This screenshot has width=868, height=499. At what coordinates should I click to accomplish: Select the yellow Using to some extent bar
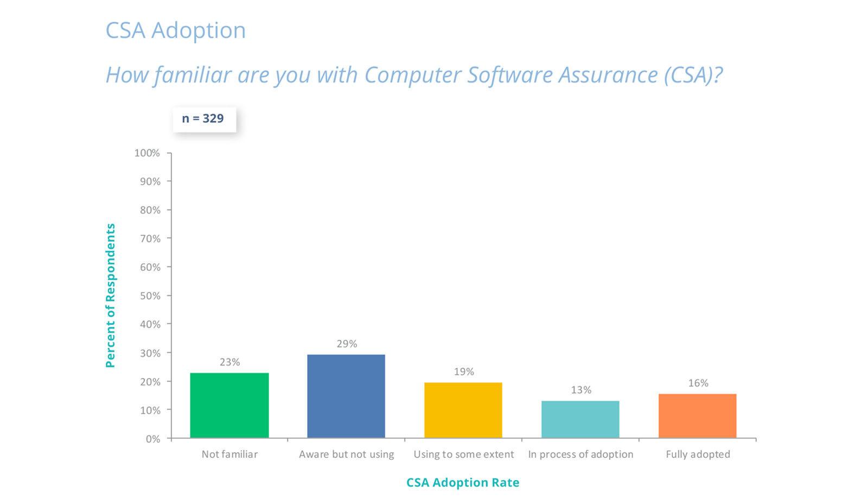point(463,410)
